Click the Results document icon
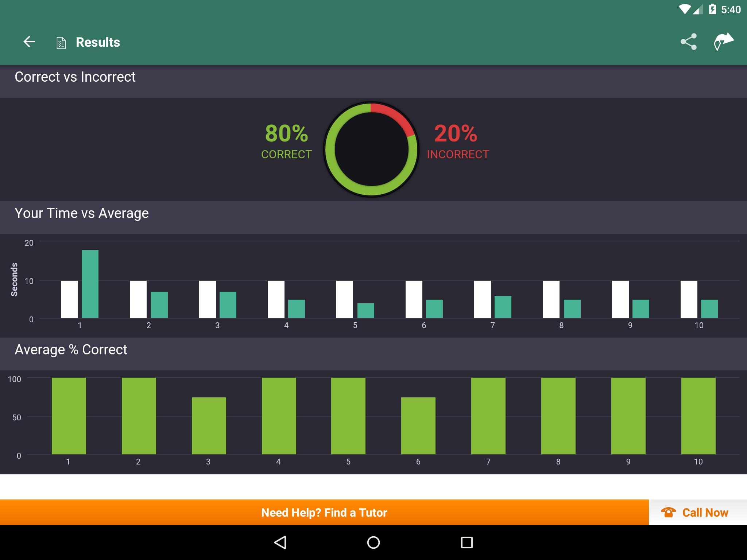Image resolution: width=747 pixels, height=560 pixels. [61, 42]
